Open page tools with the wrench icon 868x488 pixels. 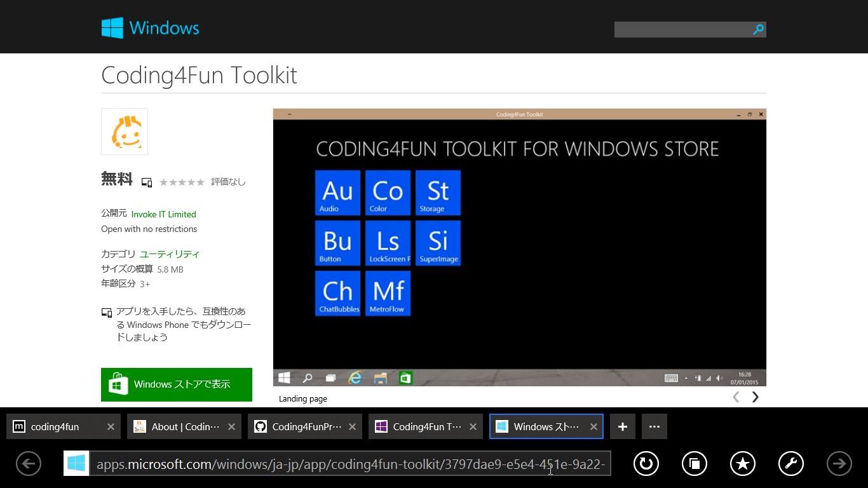point(790,463)
